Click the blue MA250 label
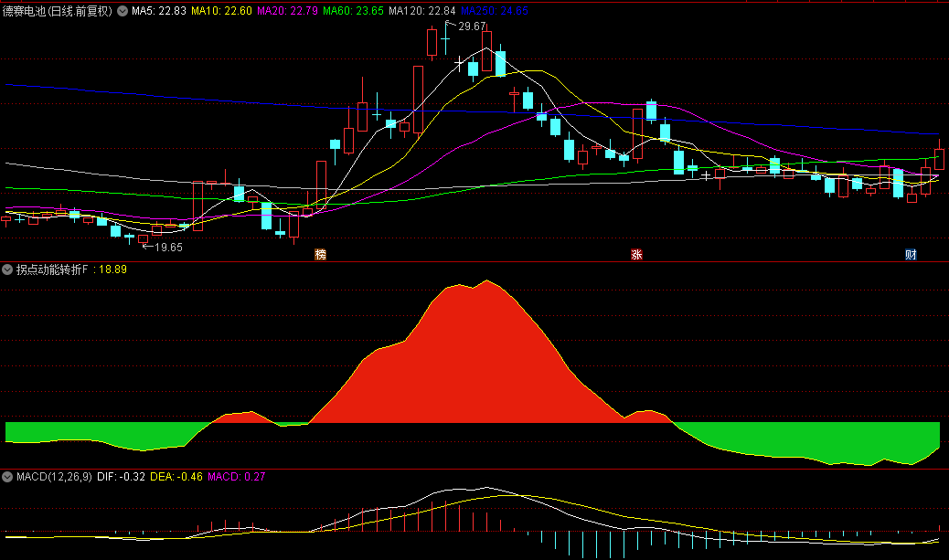Image resolution: width=949 pixels, height=560 pixels. [x=495, y=12]
